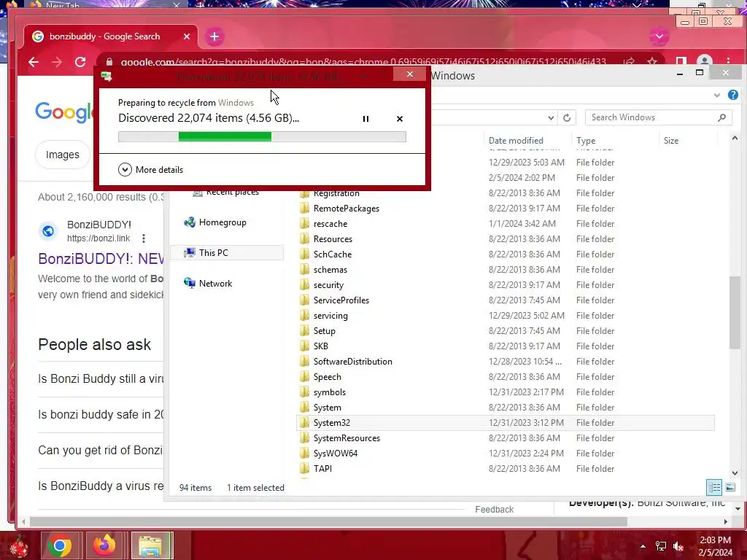Viewport: 747px width, 560px height.
Task: Open the Images filter on Google
Action: pyautogui.click(x=63, y=155)
